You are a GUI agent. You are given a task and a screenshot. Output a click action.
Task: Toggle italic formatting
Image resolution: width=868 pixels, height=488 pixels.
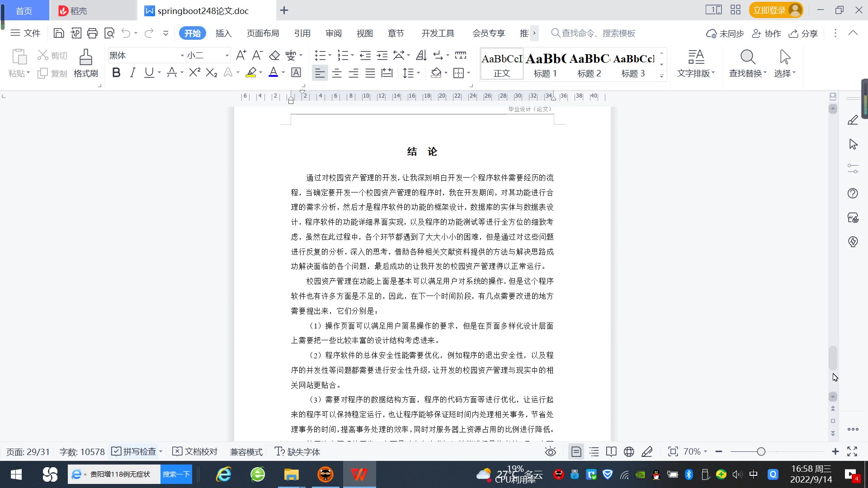[x=132, y=72]
